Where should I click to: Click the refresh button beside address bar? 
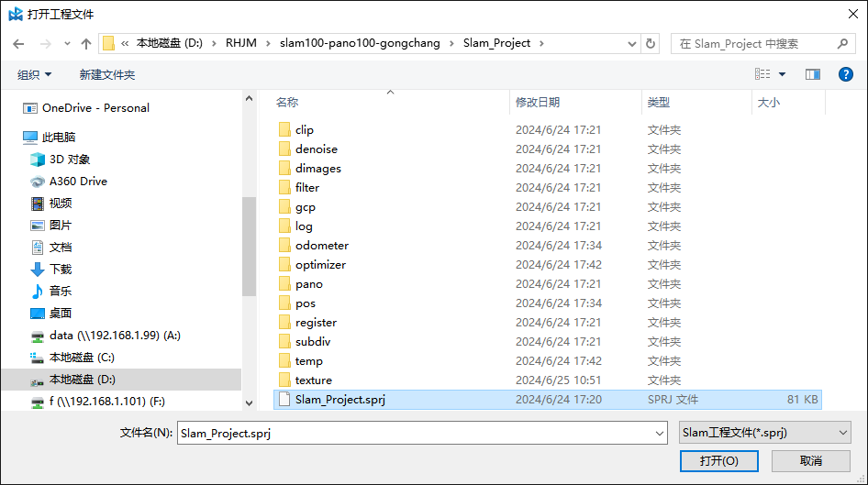pos(651,43)
